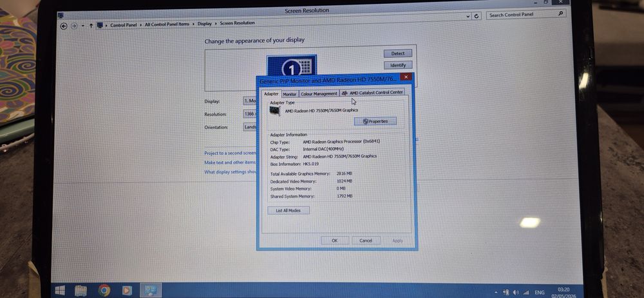This screenshot has width=644, height=298.
Task: Click Adapter String label
Action: click(284, 157)
